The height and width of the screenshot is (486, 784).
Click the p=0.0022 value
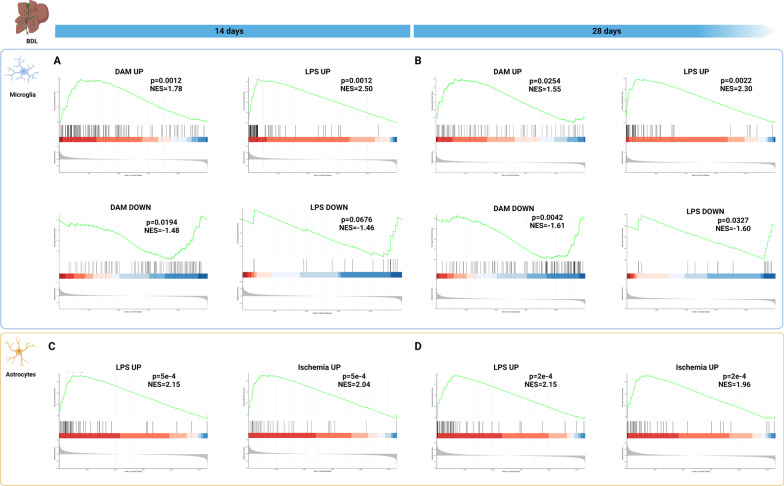click(x=736, y=80)
